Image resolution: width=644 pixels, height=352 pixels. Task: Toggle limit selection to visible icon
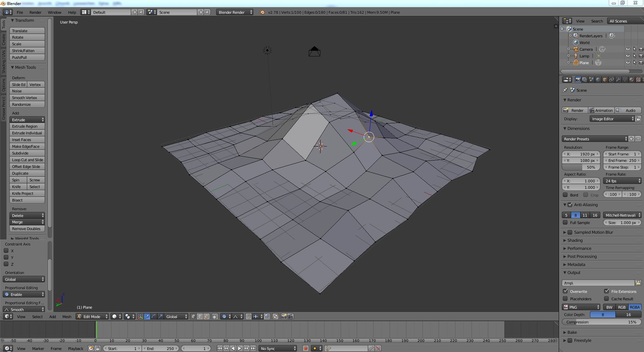[215, 316]
